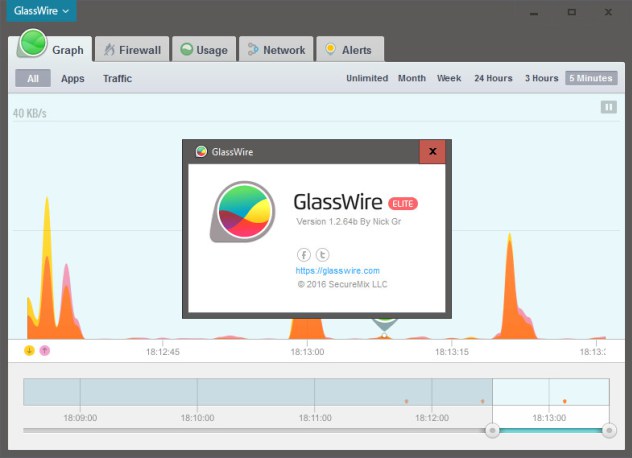Viewport: 632px width, 458px height.
Task: Toggle the yellow download traffic icon
Action: pyautogui.click(x=29, y=350)
